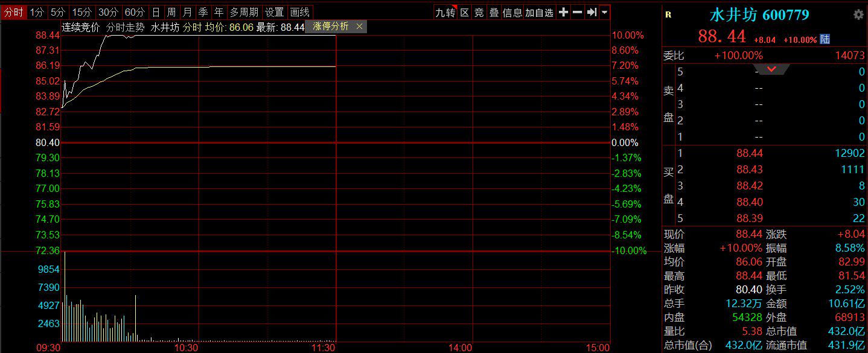Viewport: 868px width, 353px height.
Task: Click the 总手 value 12.32万
Action: click(744, 304)
